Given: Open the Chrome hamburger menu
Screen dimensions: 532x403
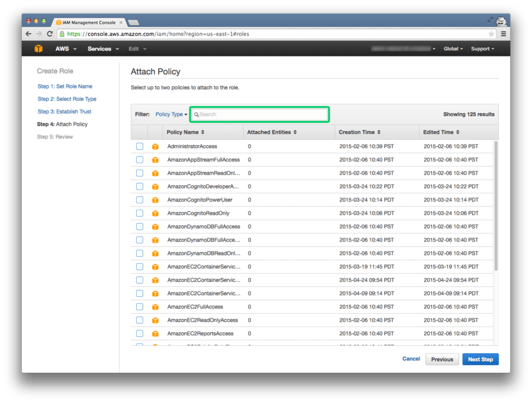Looking at the screenshot, I should pos(504,34).
